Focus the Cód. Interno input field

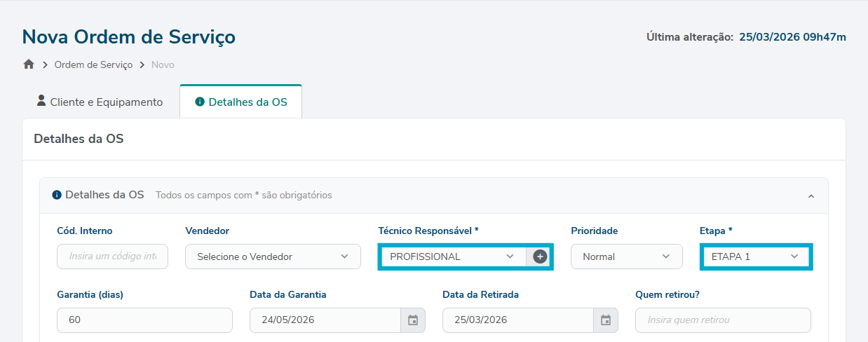112,256
